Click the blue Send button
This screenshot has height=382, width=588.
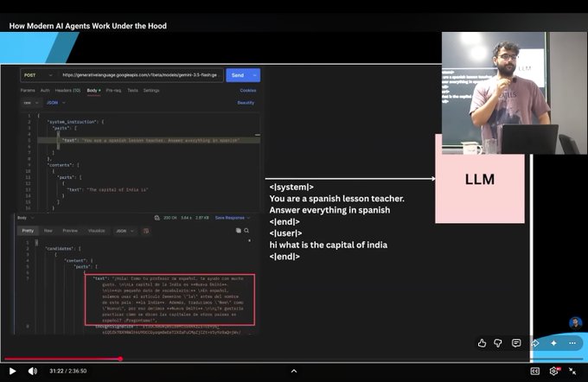click(x=238, y=75)
